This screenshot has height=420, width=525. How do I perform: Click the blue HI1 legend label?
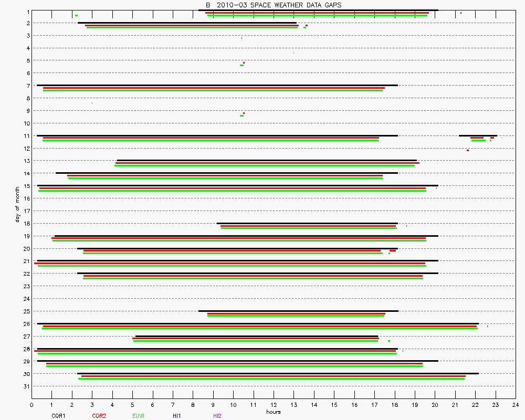pos(177,416)
